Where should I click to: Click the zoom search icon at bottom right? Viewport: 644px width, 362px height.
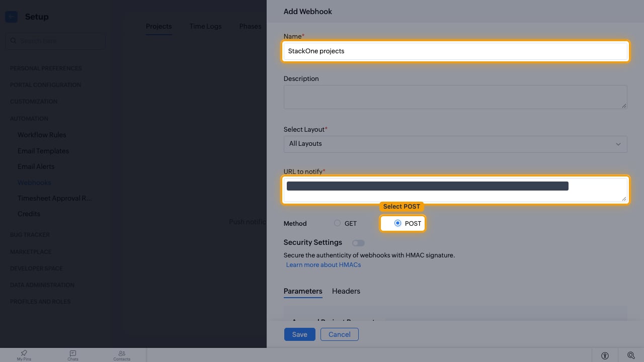[631, 355]
